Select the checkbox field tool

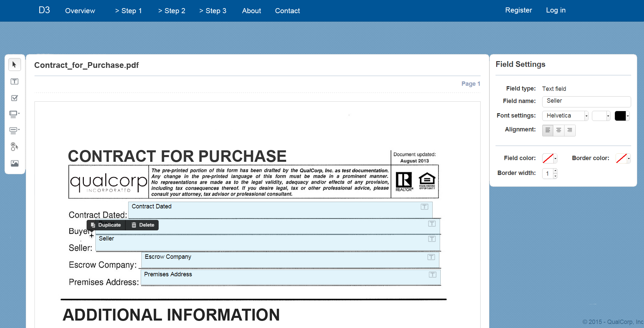click(x=15, y=98)
